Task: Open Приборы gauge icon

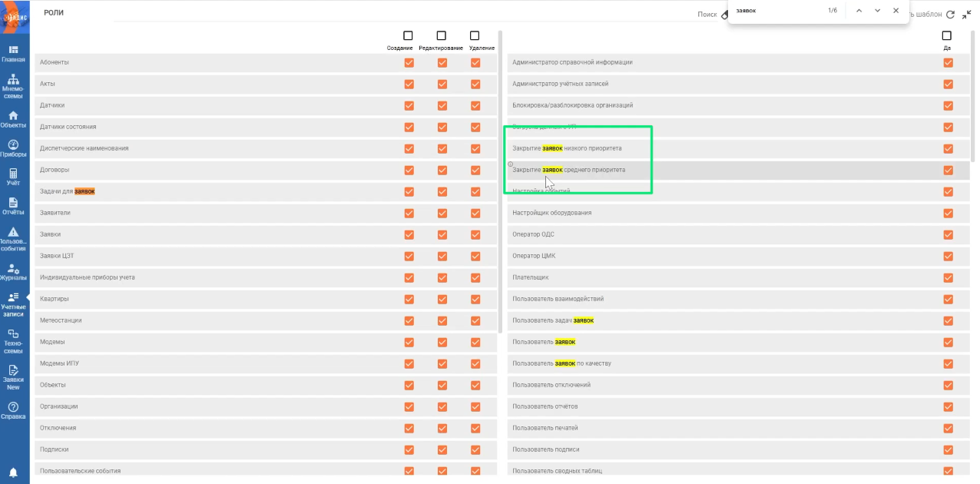Action: tap(13, 148)
